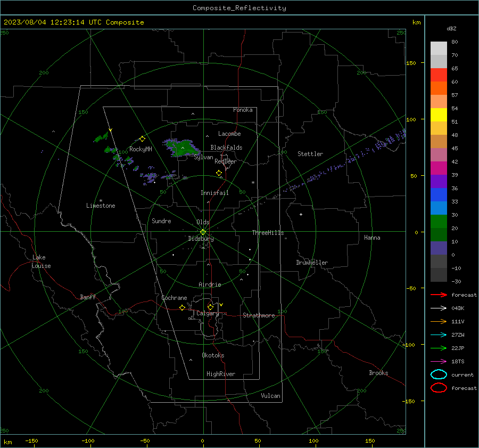Click the red 60-65 dBZ swatch
The width and height of the screenshot is (479, 448).
(439, 75)
